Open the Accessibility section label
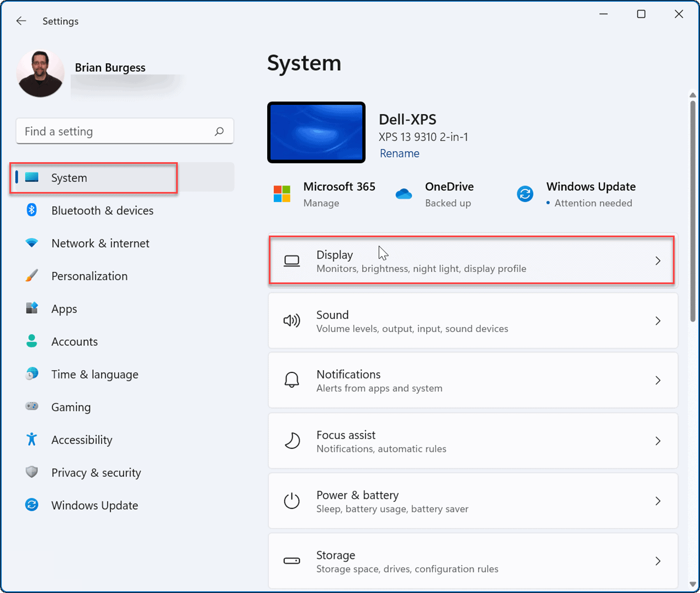This screenshot has height=593, width=700. click(x=82, y=440)
